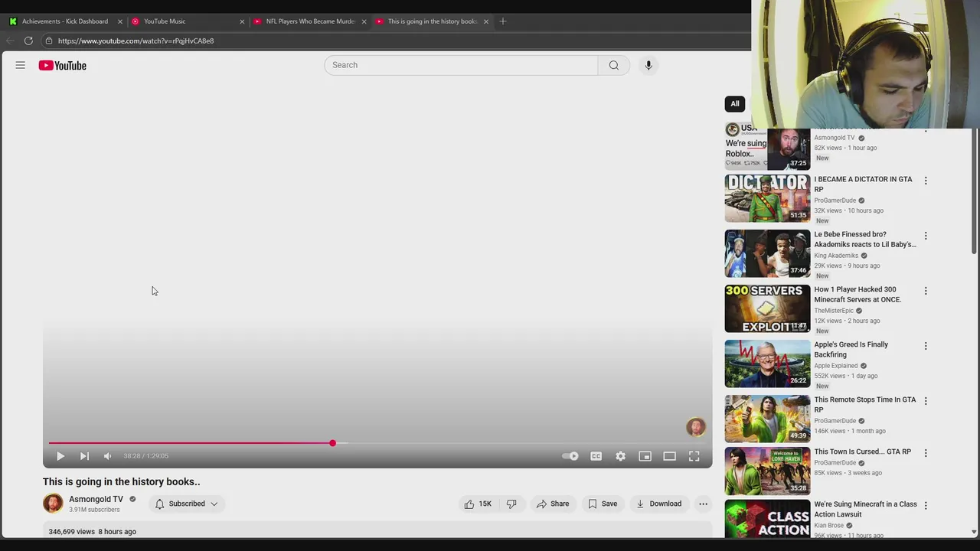Toggle closed captions
This screenshot has width=980, height=551.
tap(596, 456)
